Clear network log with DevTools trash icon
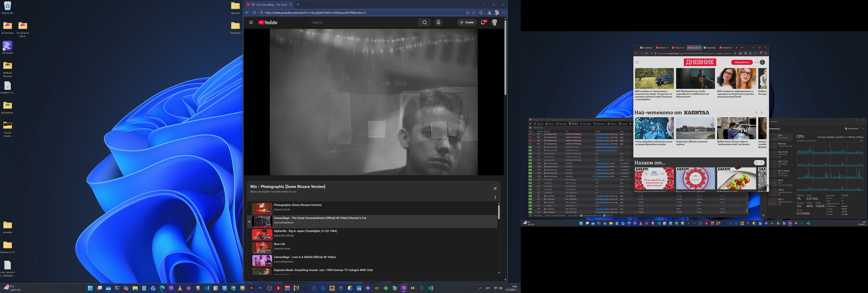 click(x=530, y=128)
